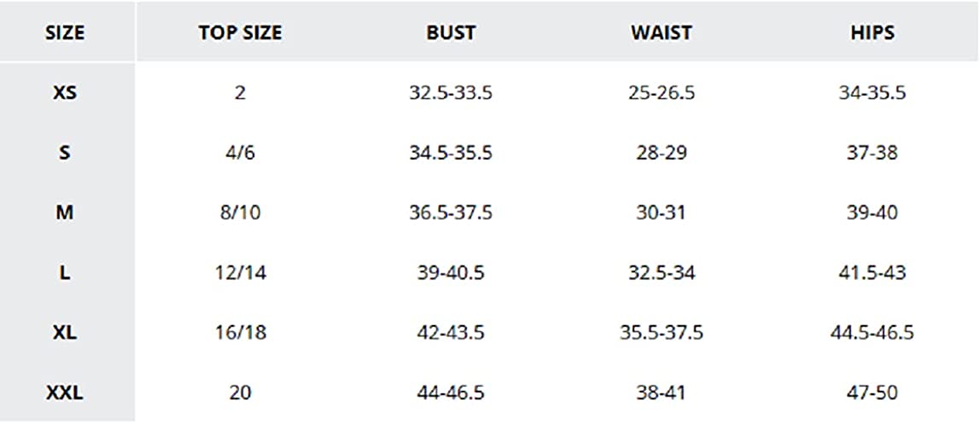Click waist measurement 28-29

661,154
